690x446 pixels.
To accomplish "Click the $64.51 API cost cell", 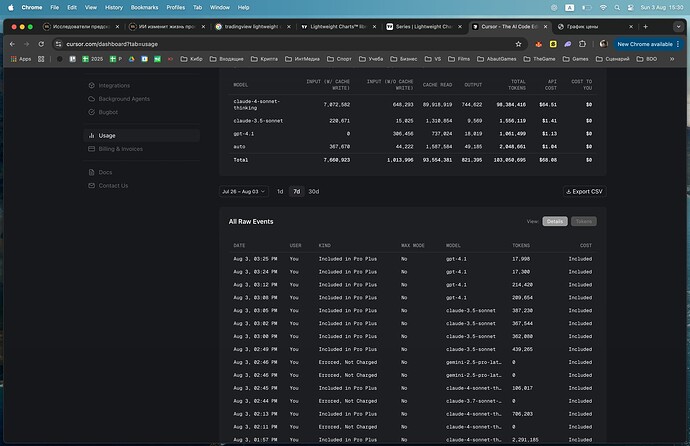I will click(548, 105).
